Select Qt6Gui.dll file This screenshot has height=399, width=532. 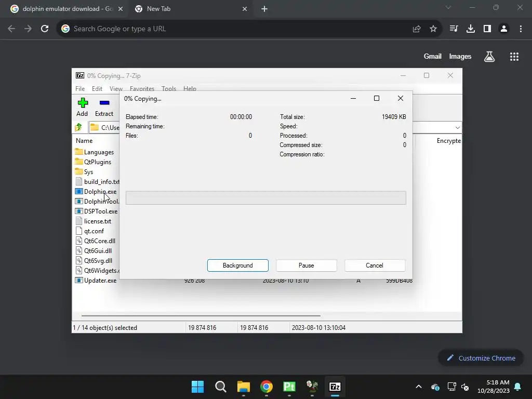point(94,251)
